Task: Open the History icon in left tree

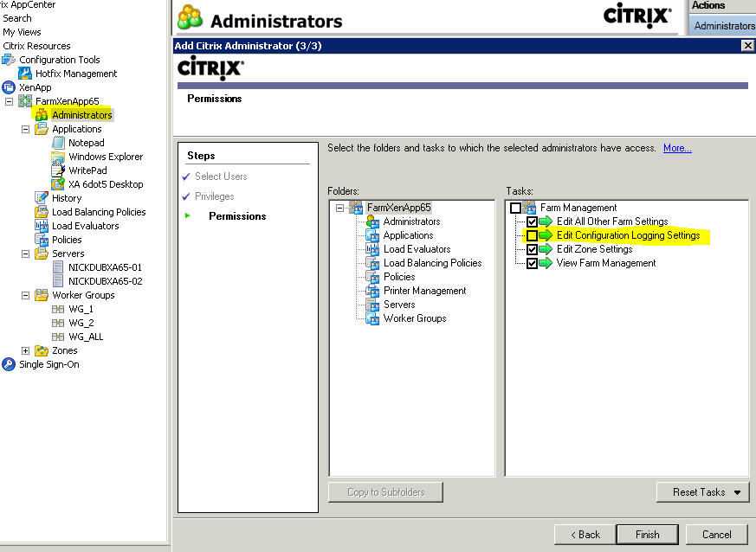Action: (42, 198)
